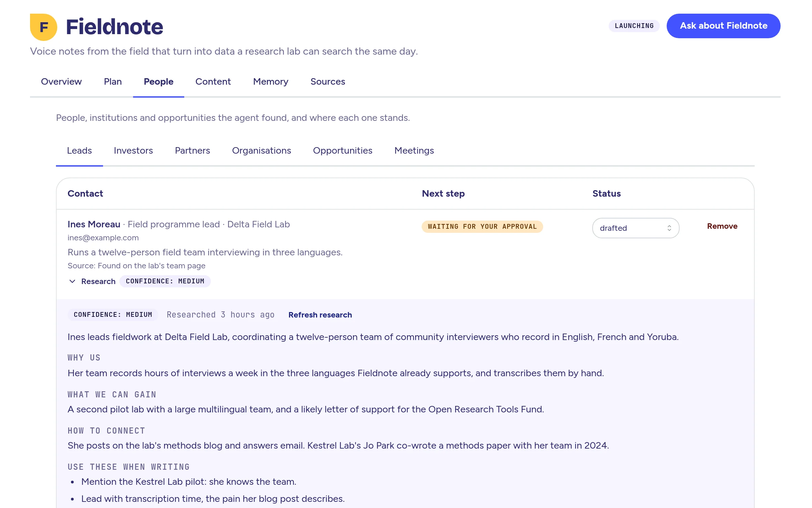This screenshot has height=508, width=812.
Task: Click the Confidence: Medium badge in research panel
Action: click(113, 315)
